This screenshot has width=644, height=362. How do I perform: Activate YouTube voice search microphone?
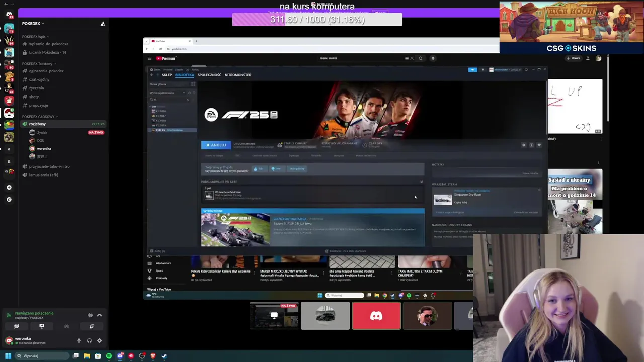click(433, 58)
